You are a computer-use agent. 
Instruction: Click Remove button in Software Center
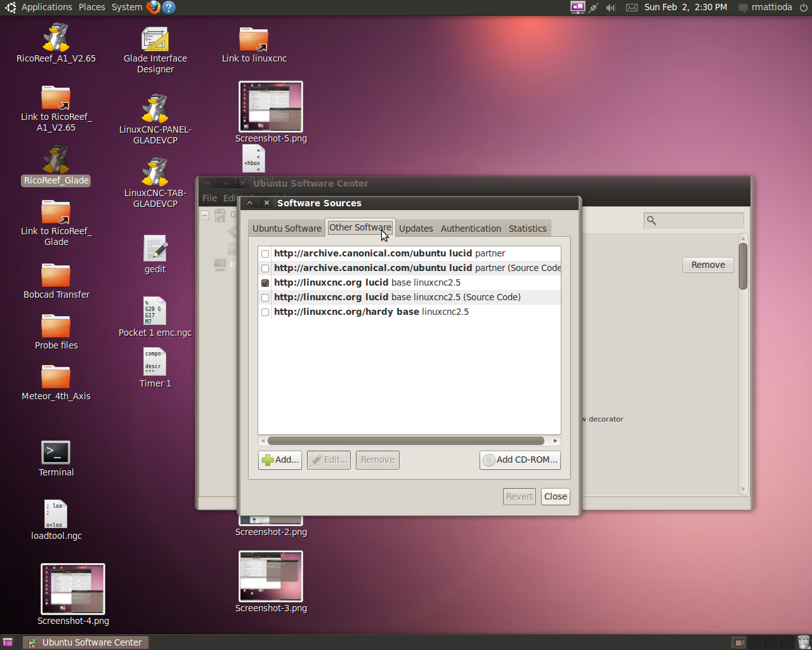708,265
